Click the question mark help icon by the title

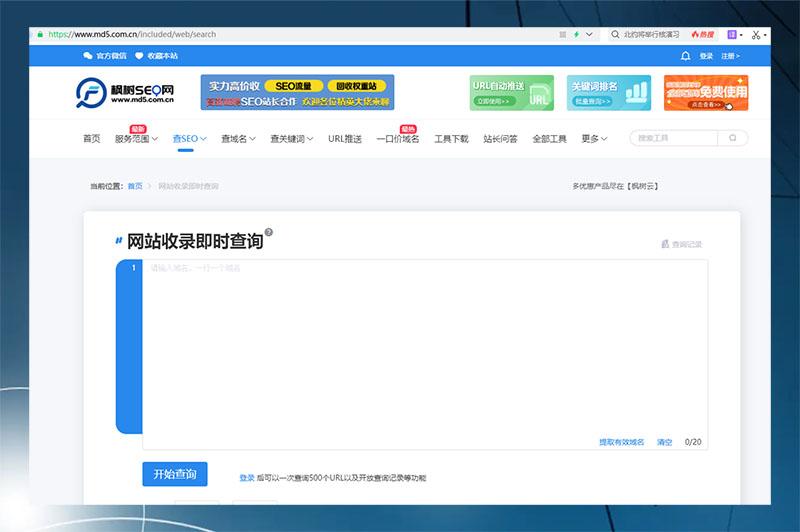tap(268, 232)
